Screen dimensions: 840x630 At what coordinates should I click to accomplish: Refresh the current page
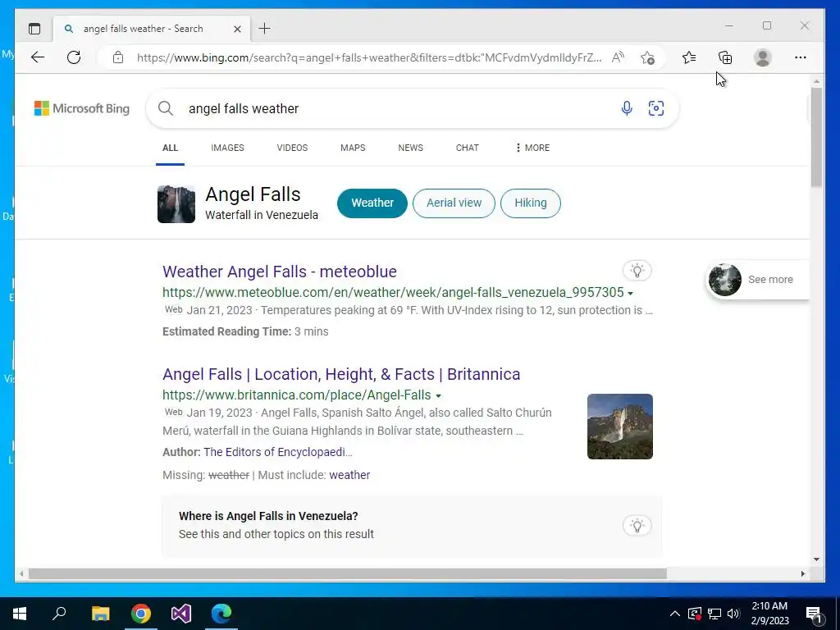click(74, 57)
